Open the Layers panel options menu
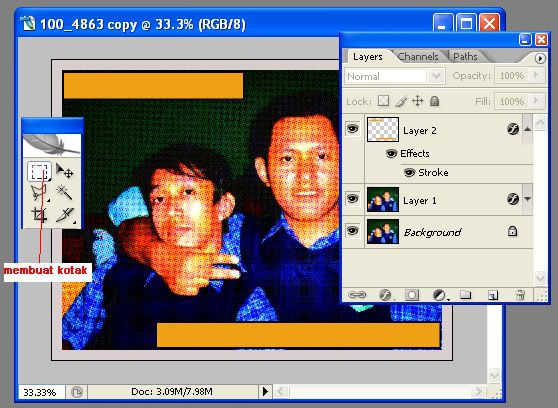Viewport: 558px width, 408px height. pos(540,58)
